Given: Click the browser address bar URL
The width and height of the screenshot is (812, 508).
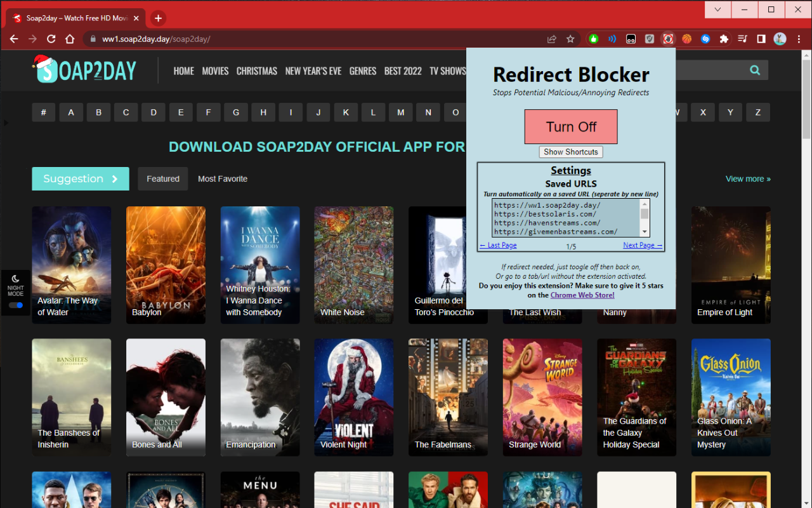Looking at the screenshot, I should (156, 39).
